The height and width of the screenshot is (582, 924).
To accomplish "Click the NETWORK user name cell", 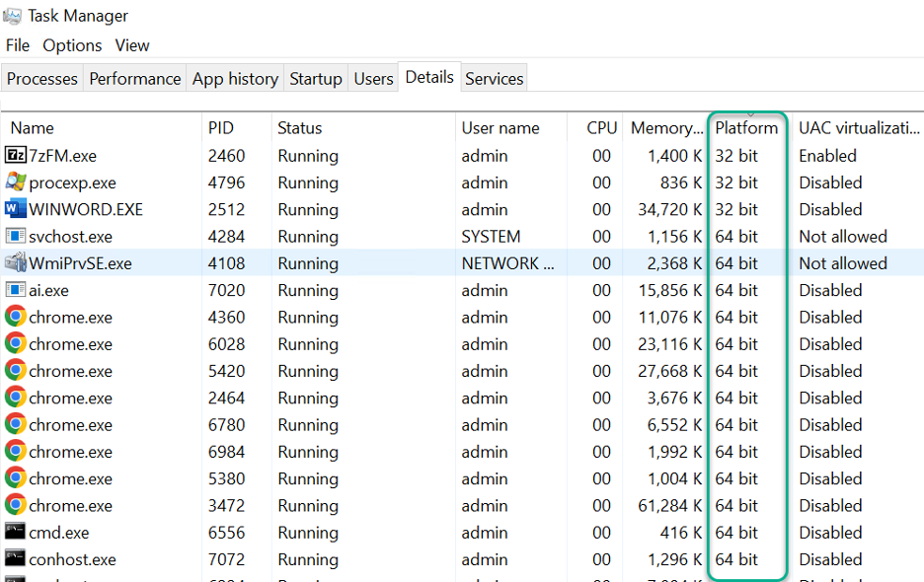I will click(507, 264).
